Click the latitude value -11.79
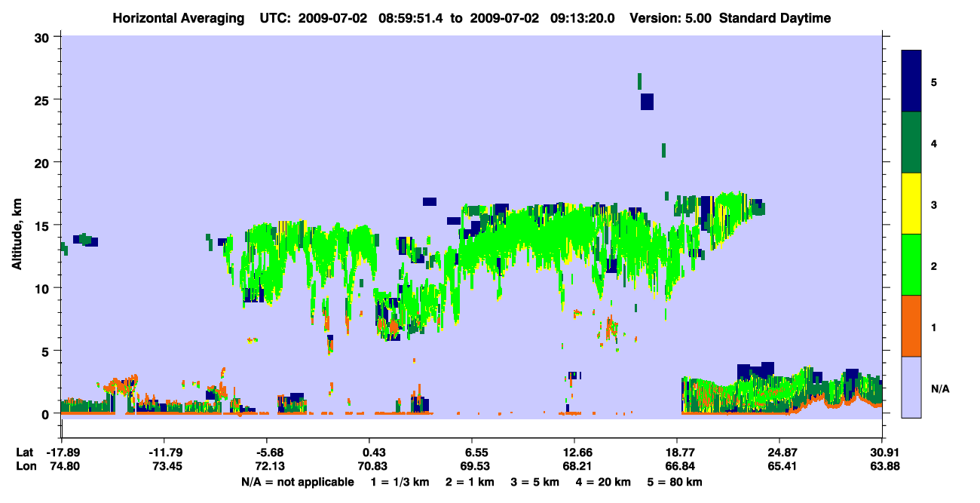980x503 pixels. pyautogui.click(x=164, y=452)
